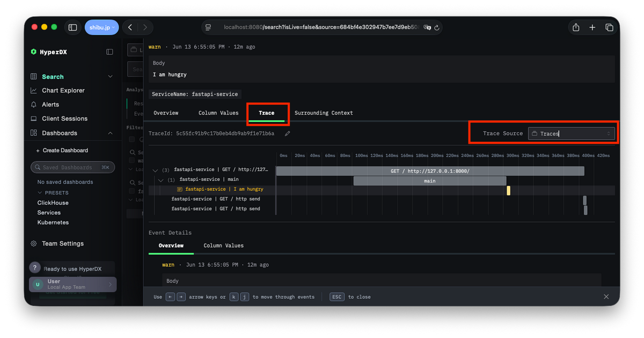Image resolution: width=644 pixels, height=338 pixels.
Task: Click the 'Ready to use HyperDX' banner
Action: point(72,269)
